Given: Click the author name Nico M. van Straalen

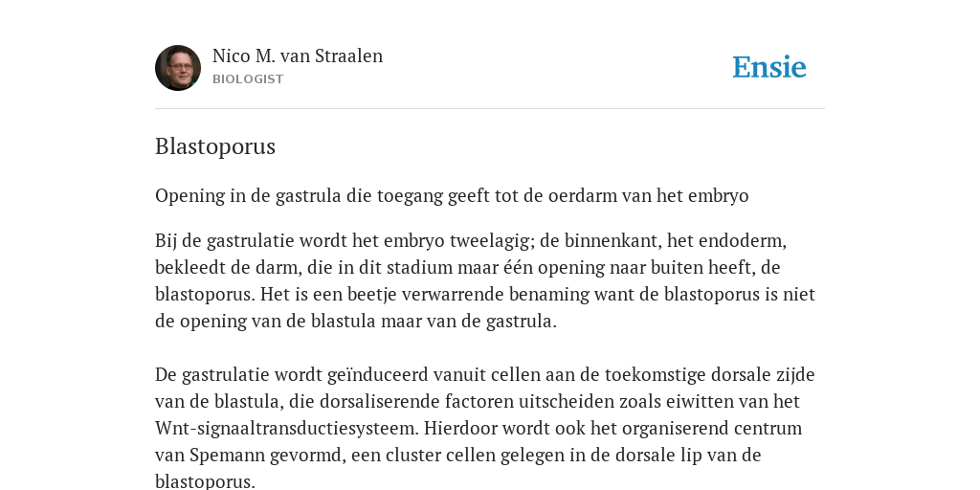Looking at the screenshot, I should 298,56.
